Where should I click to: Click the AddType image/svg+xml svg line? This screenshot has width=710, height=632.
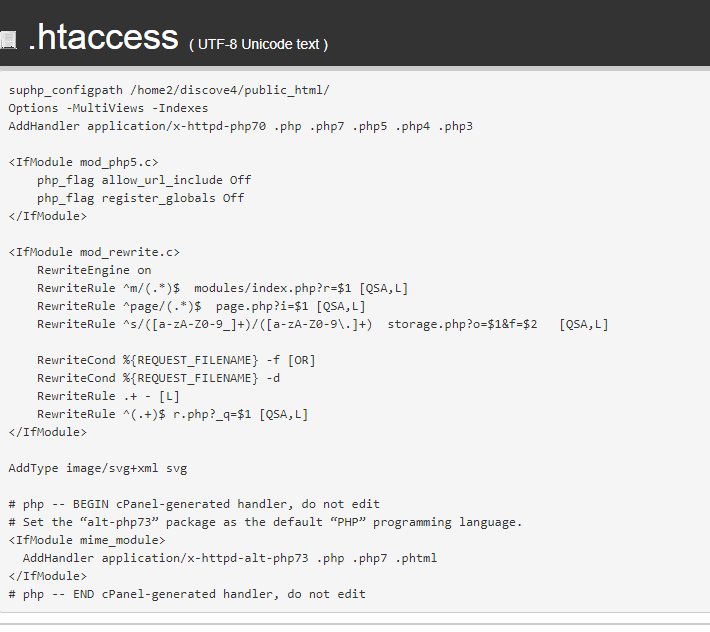pyautogui.click(x=97, y=468)
